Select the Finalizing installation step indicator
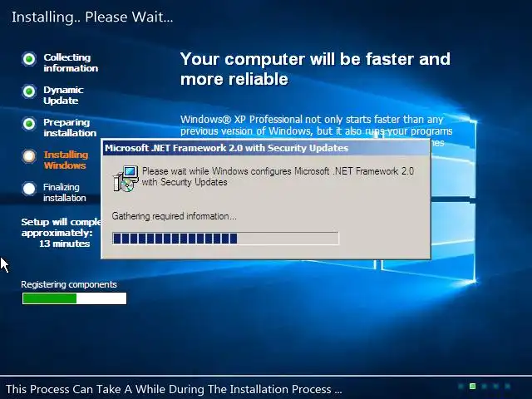Screen dimensions: 532x399 pos(29,189)
